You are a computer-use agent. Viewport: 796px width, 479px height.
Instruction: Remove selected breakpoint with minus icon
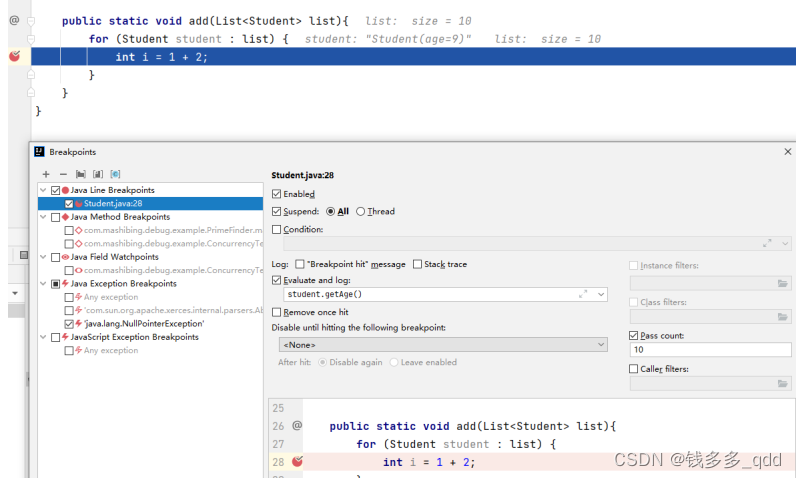pyautogui.click(x=63, y=174)
